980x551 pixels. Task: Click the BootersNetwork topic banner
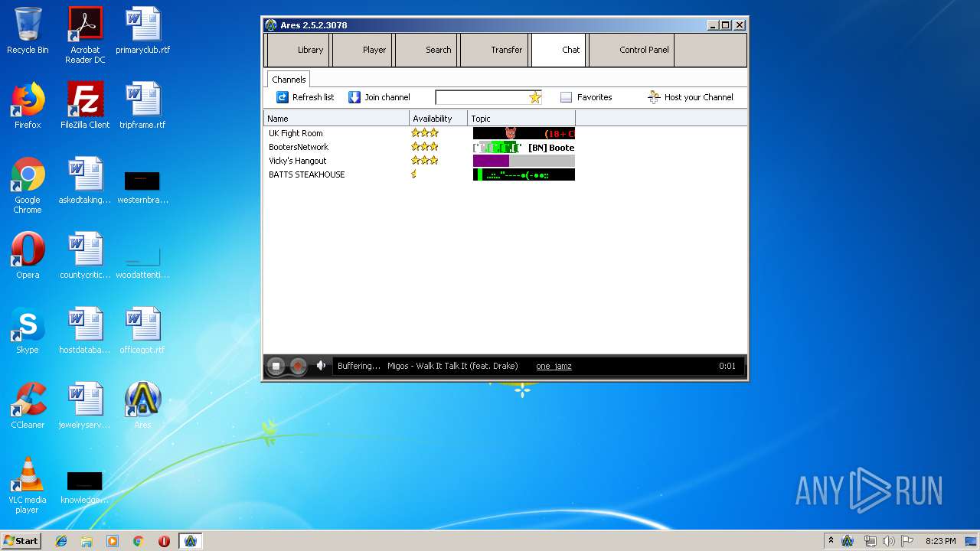pyautogui.click(x=524, y=147)
